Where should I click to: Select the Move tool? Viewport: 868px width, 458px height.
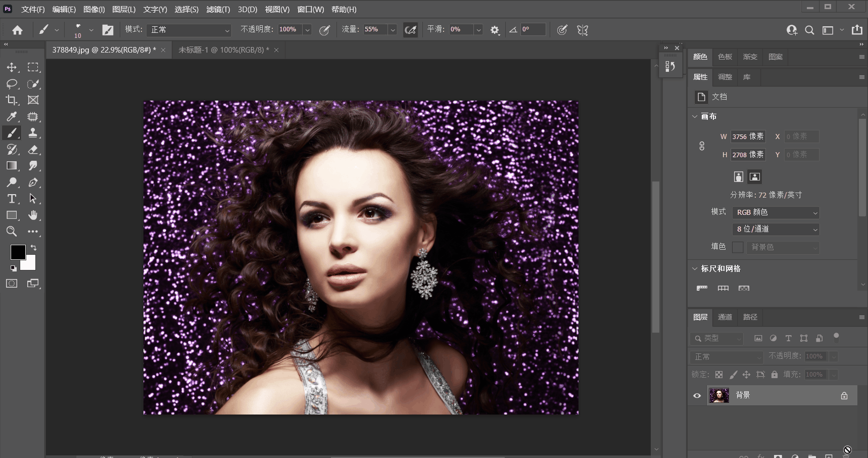(x=12, y=67)
